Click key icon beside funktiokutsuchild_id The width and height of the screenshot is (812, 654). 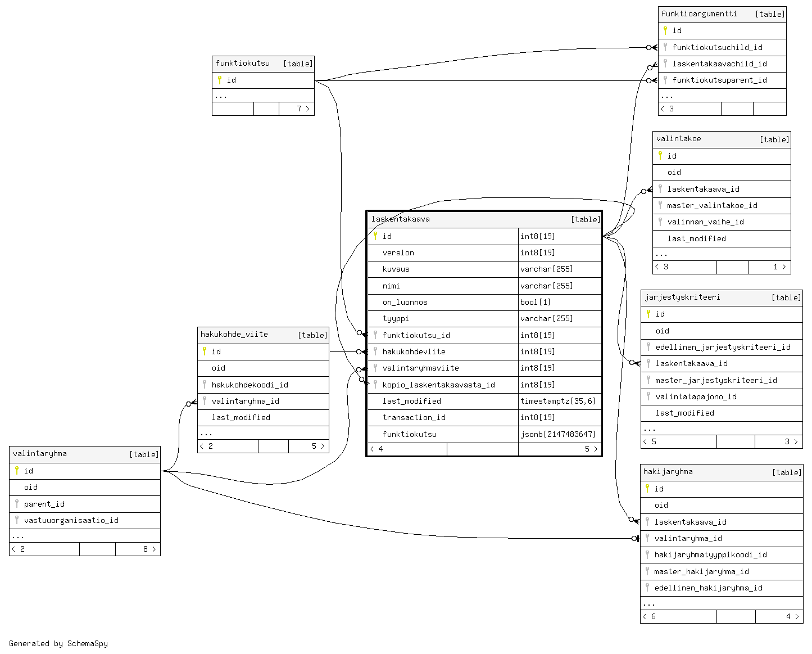[665, 47]
